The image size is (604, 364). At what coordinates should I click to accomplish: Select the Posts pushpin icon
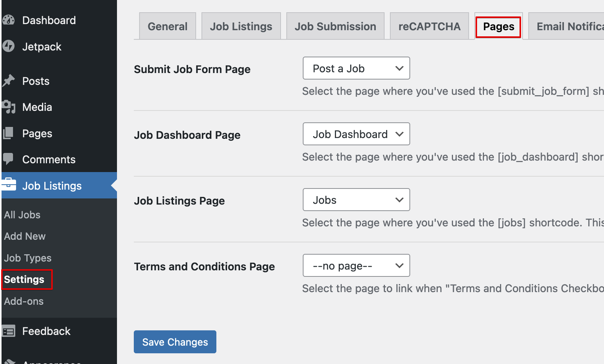pos(8,81)
